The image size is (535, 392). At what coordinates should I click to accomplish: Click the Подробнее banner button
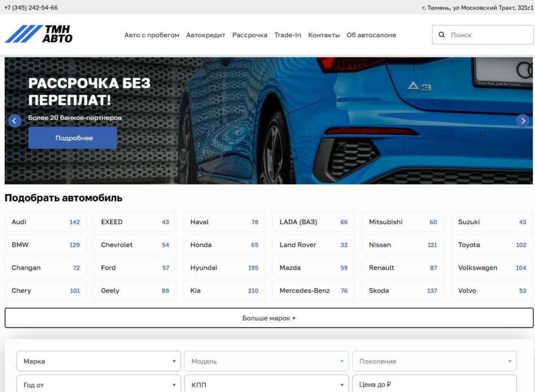coord(73,138)
